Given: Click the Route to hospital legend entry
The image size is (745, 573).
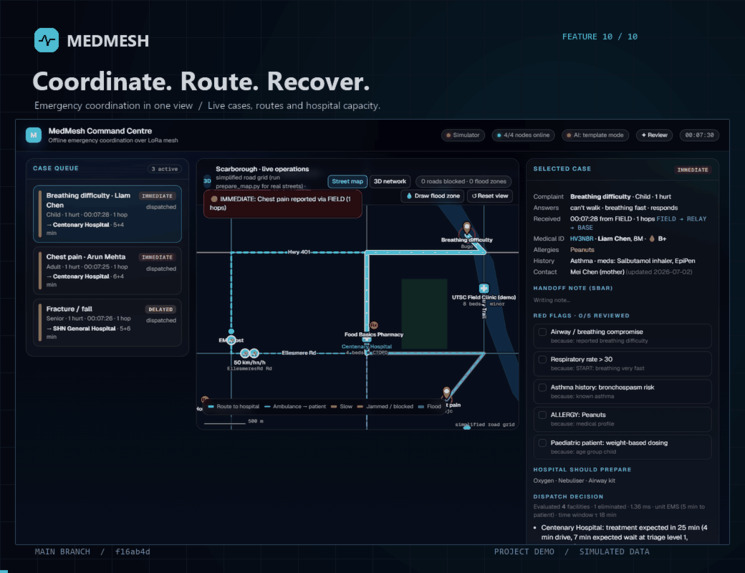Looking at the screenshot, I should 234,407.
